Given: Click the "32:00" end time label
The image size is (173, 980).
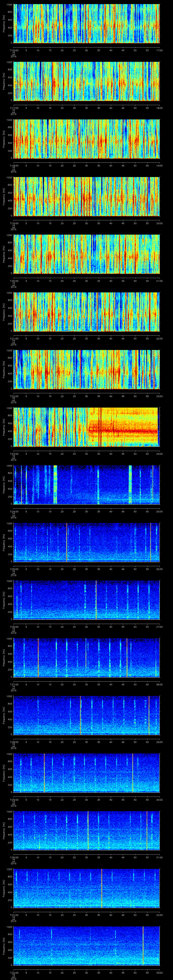Looking at the screenshot, I should (159, 915).
